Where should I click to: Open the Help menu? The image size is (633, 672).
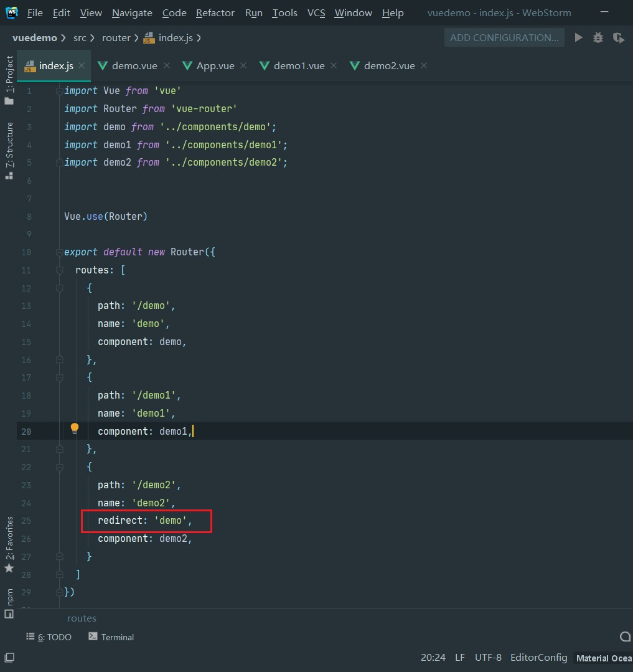pos(393,13)
